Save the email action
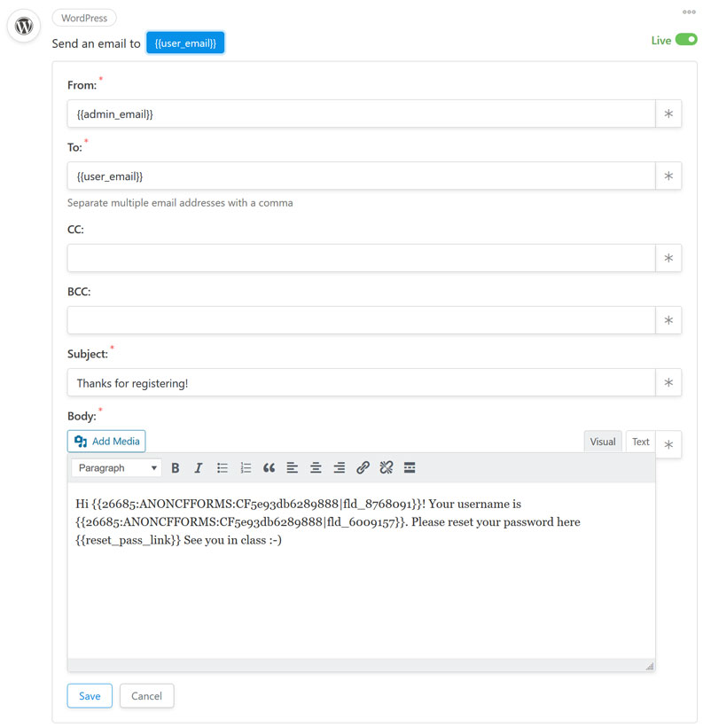Screen dimensions: 703x728 pos(90,695)
